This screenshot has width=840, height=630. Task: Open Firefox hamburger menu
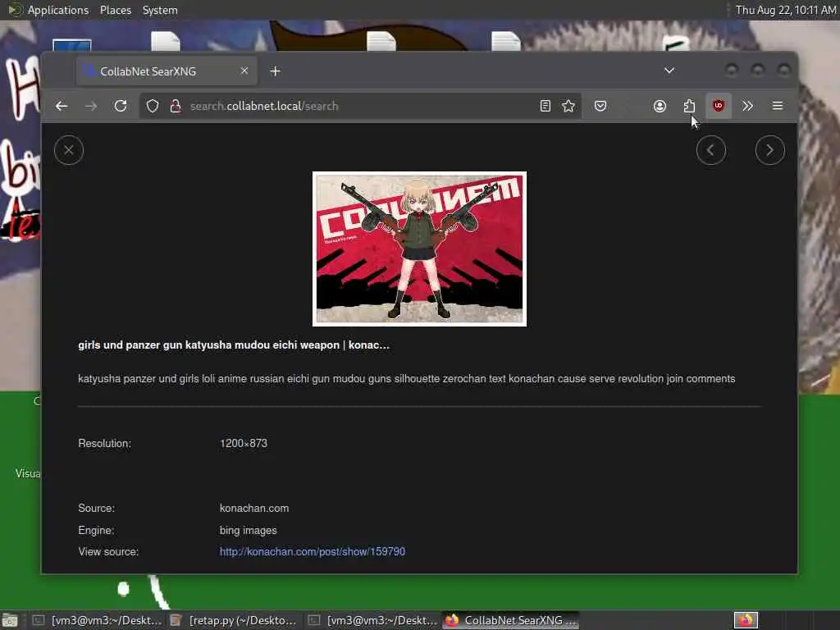pos(778,106)
